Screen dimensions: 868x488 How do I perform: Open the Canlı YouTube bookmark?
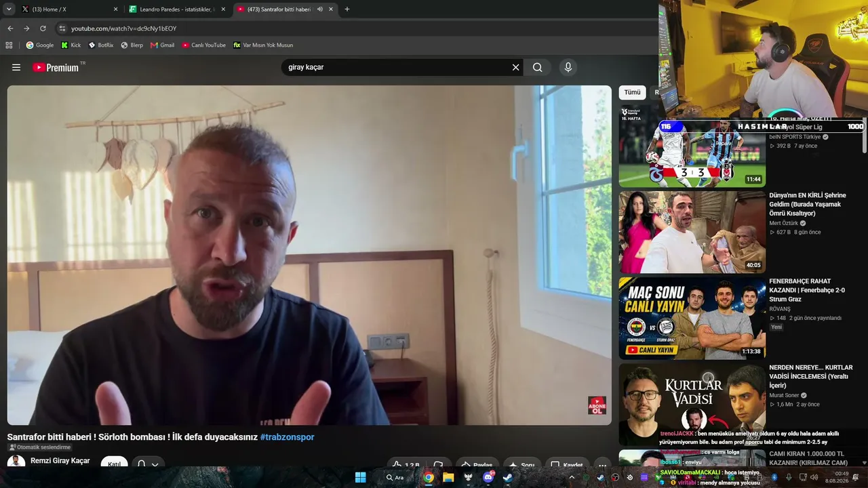point(203,45)
